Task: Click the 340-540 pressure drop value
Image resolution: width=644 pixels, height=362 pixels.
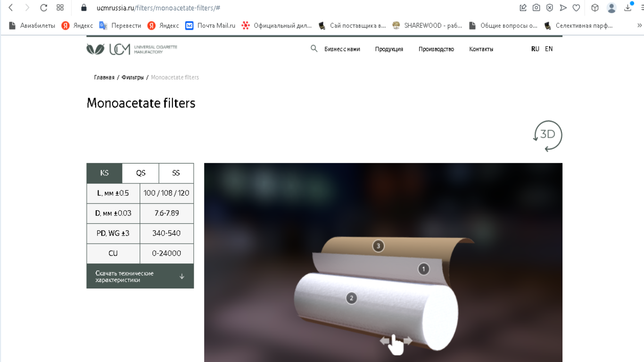Action: click(166, 233)
